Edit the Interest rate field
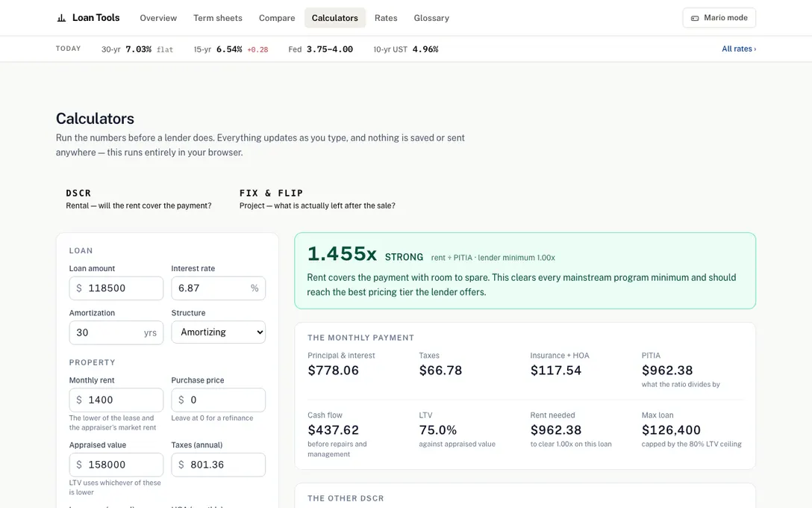The height and width of the screenshot is (508, 812). point(218,288)
